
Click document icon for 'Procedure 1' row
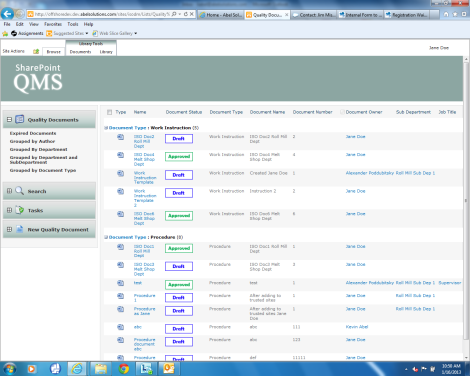click(120, 296)
